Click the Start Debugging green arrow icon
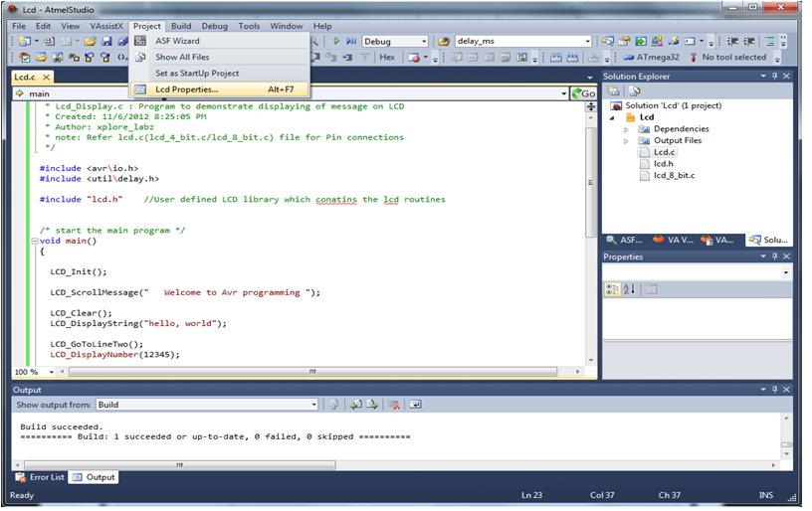Image resolution: width=812 pixels, height=511 pixels. [335, 41]
